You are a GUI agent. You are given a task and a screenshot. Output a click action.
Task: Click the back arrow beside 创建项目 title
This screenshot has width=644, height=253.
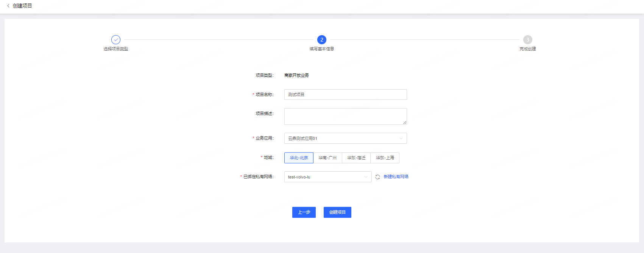(x=8, y=6)
